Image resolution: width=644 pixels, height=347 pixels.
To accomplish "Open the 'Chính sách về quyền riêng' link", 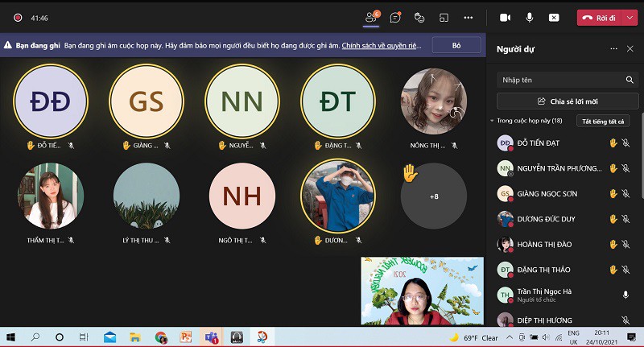I will (380, 46).
